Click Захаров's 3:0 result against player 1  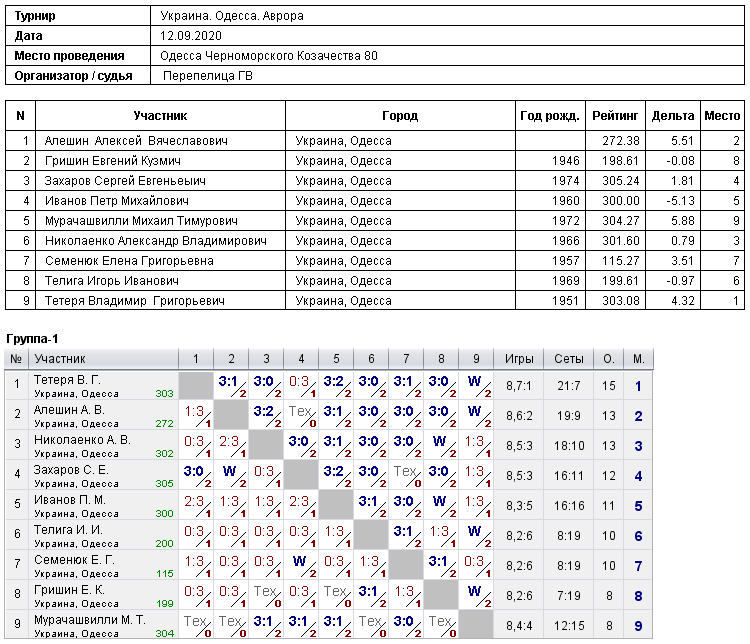(196, 475)
